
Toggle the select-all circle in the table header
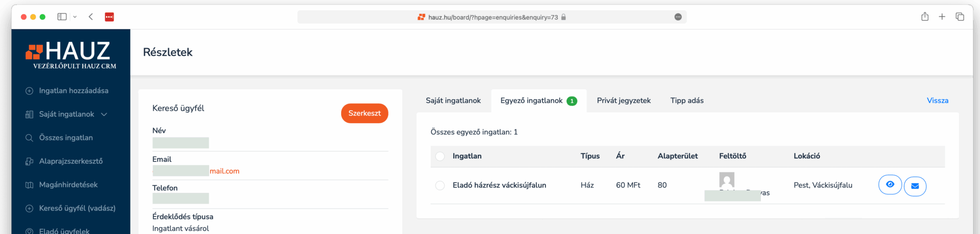coord(440,156)
